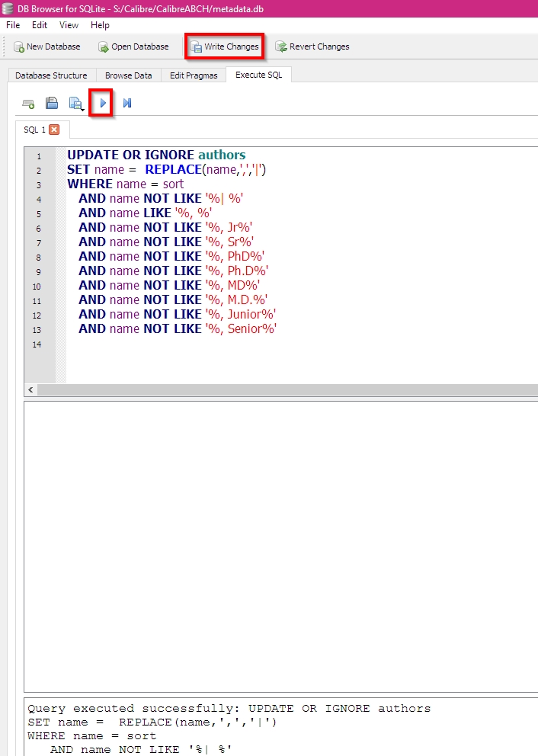538x756 pixels.
Task: Switch to the Browse Data tab
Action: point(128,75)
